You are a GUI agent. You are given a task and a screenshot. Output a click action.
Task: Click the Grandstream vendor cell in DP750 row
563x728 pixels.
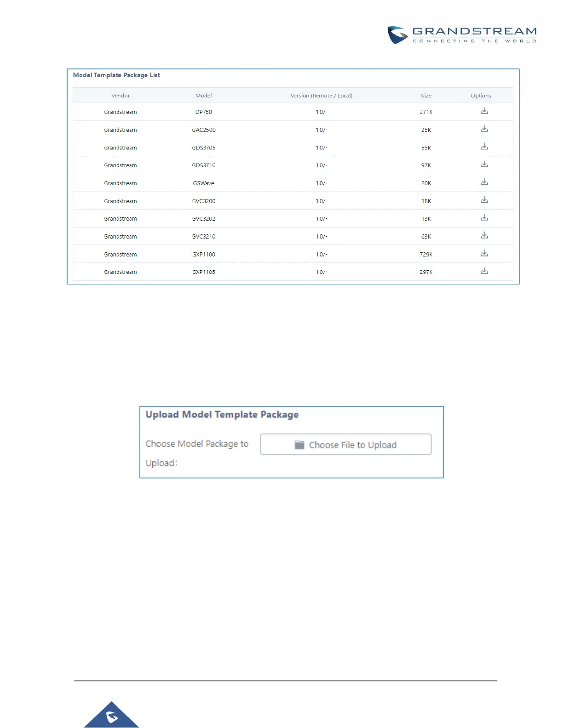click(x=121, y=112)
